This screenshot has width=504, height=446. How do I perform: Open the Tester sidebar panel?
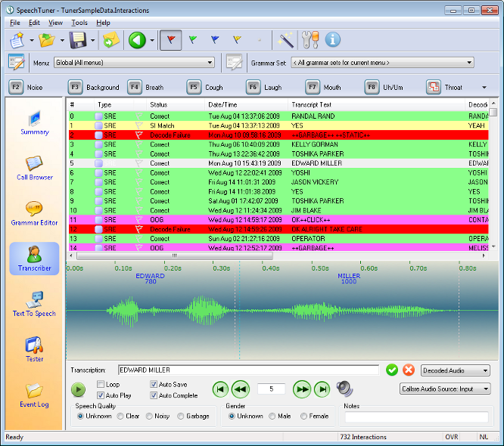[34, 349]
